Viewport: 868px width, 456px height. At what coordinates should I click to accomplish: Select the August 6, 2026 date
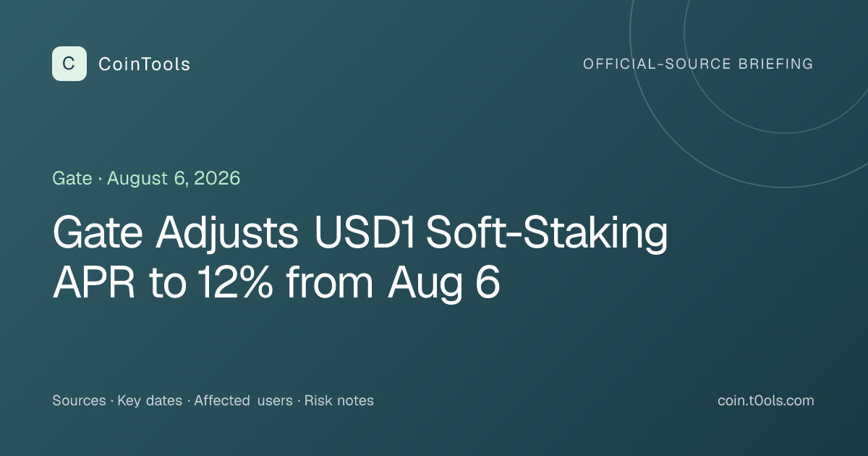pyautogui.click(x=174, y=178)
